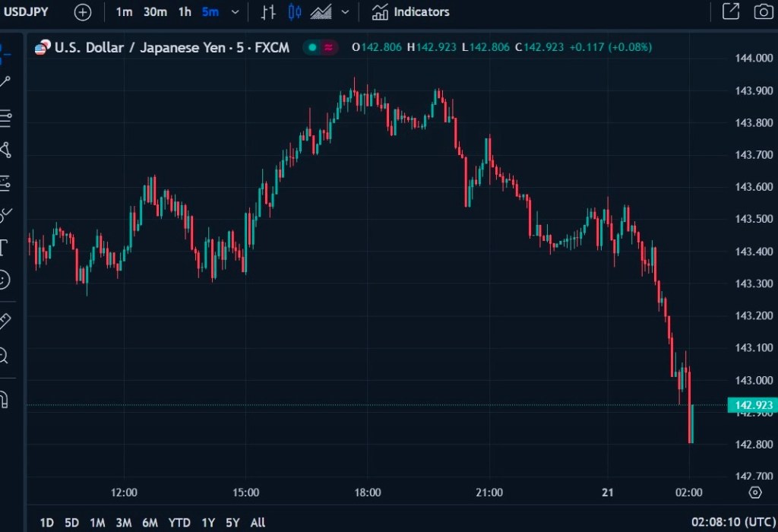Click the 142.923 current price label
Image resolution: width=778 pixels, height=532 pixels.
(750, 405)
